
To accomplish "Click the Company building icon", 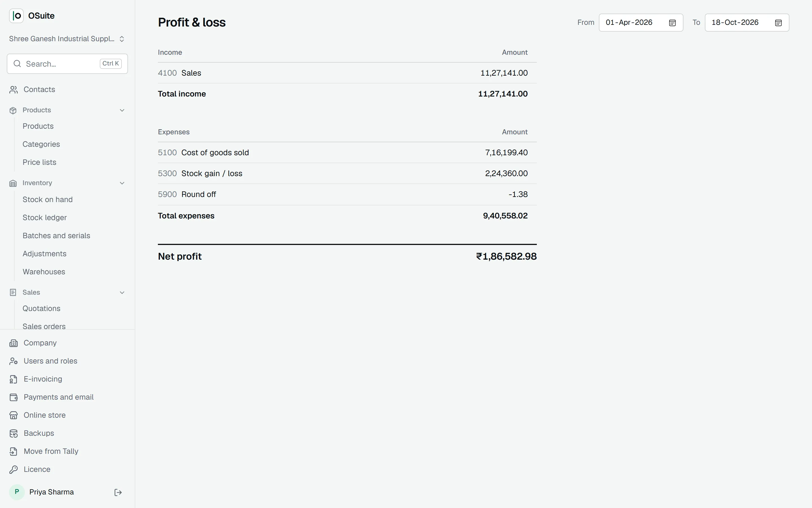I will click(x=14, y=343).
